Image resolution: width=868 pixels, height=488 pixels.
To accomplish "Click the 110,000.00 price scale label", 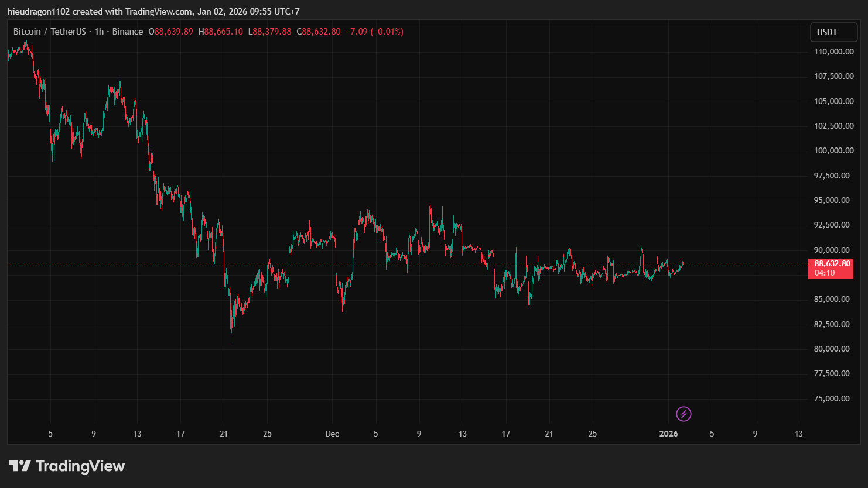I will (x=832, y=51).
